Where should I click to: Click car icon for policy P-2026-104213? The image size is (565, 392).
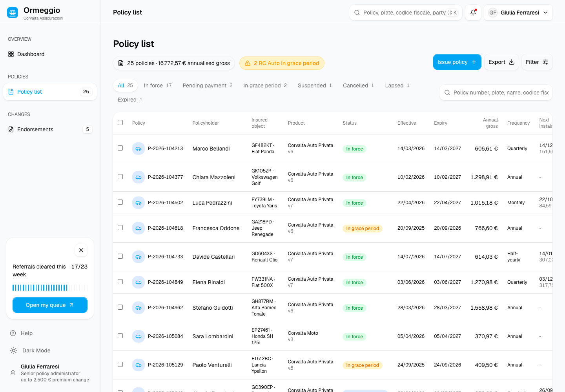pos(139,149)
